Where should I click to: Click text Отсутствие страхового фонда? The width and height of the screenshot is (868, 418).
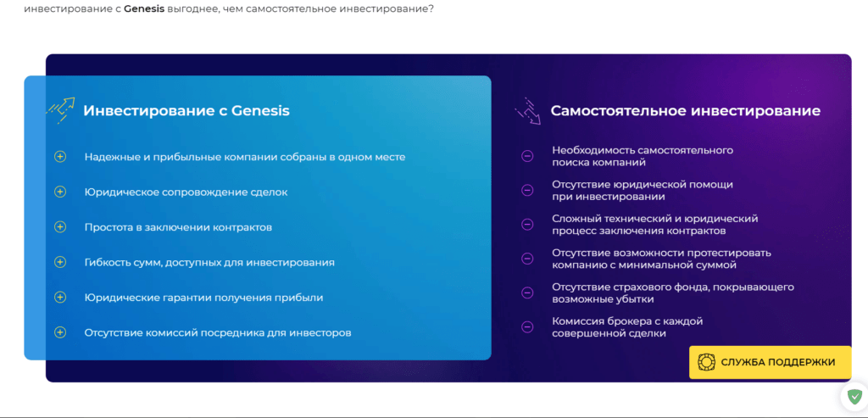pyautogui.click(x=673, y=293)
